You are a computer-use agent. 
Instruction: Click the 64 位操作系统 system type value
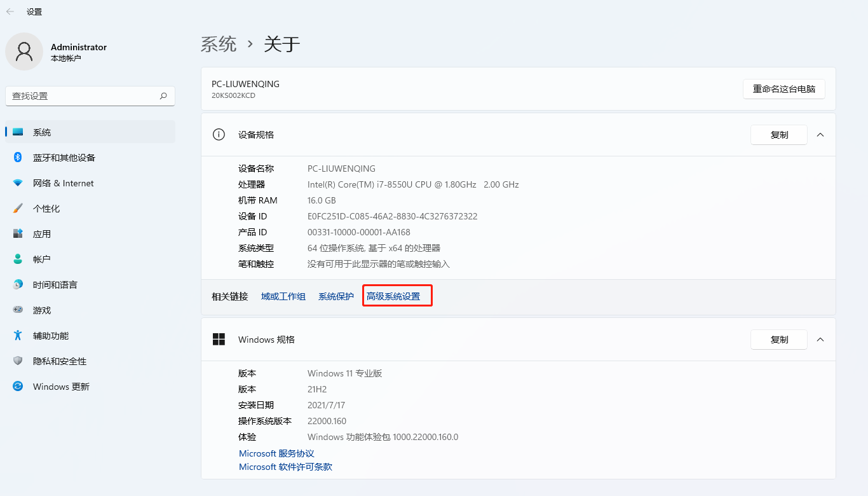(374, 248)
